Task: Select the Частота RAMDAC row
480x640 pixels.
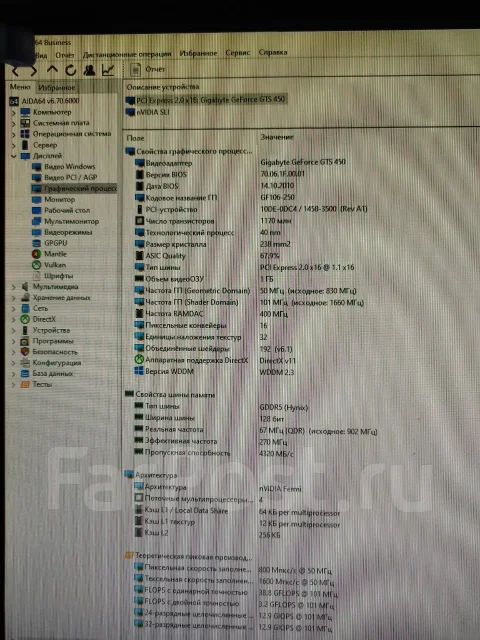Action: (x=211, y=314)
